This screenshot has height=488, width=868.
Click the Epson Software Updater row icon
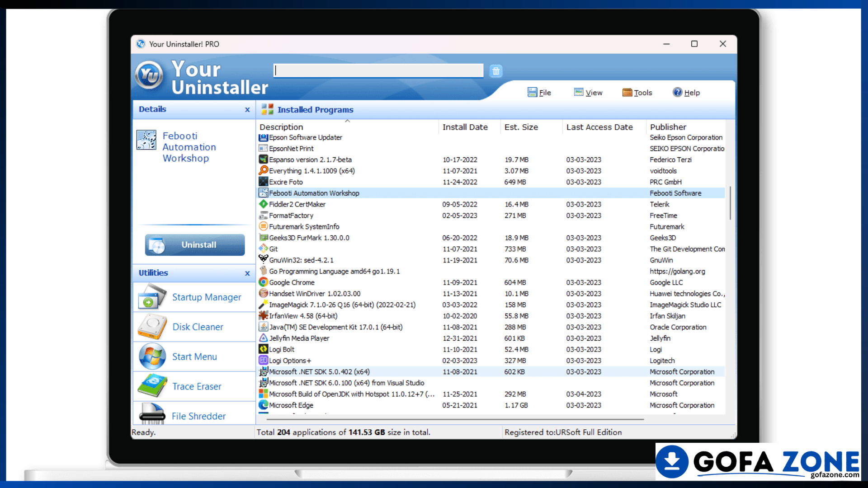263,137
